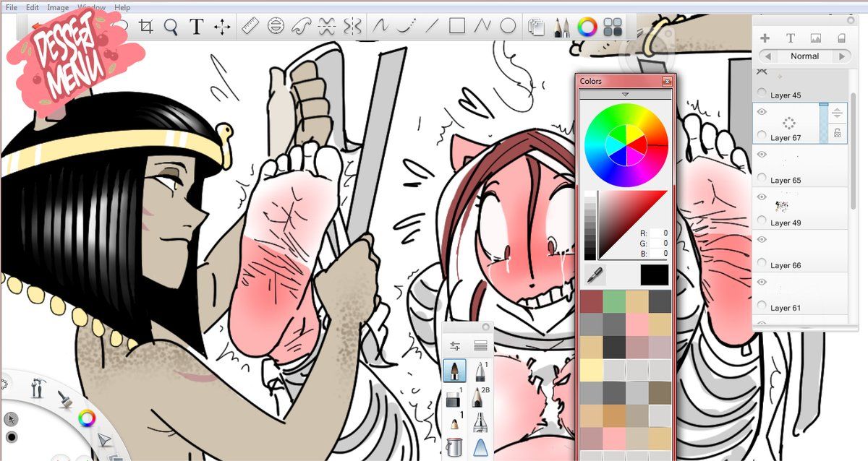Enable Predictive Stroke tool

click(x=406, y=27)
